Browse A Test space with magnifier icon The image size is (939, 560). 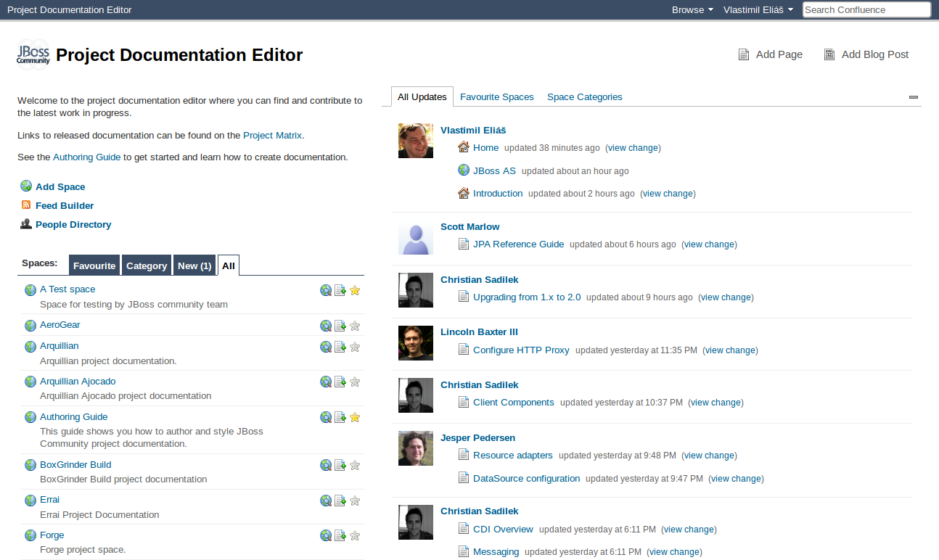[x=326, y=290]
